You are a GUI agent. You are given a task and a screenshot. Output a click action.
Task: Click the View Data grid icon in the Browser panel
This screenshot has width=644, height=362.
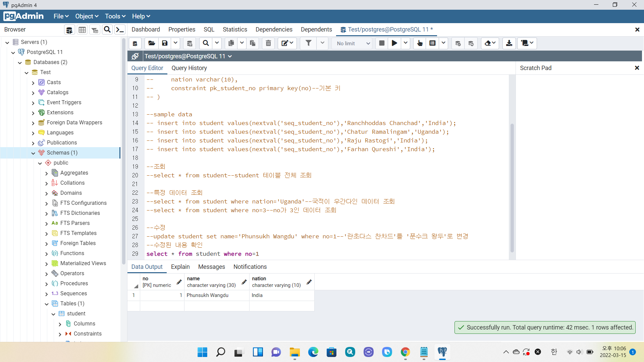point(82,30)
